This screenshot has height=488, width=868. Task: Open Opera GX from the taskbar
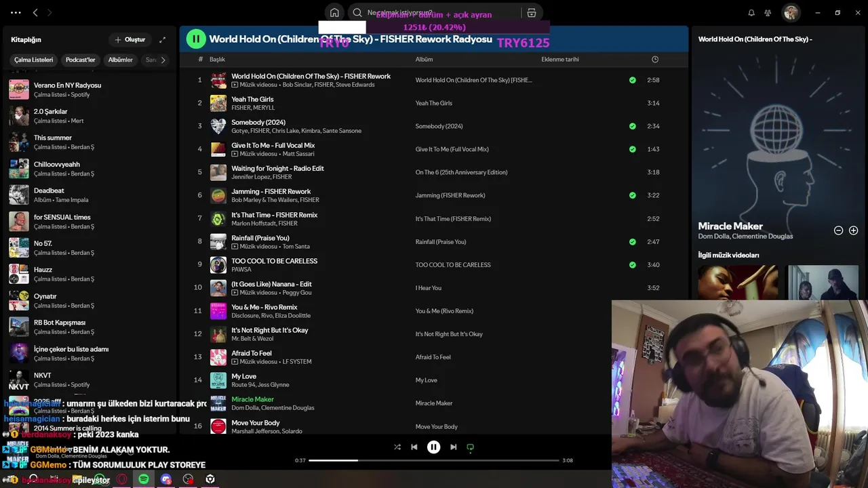122,479
